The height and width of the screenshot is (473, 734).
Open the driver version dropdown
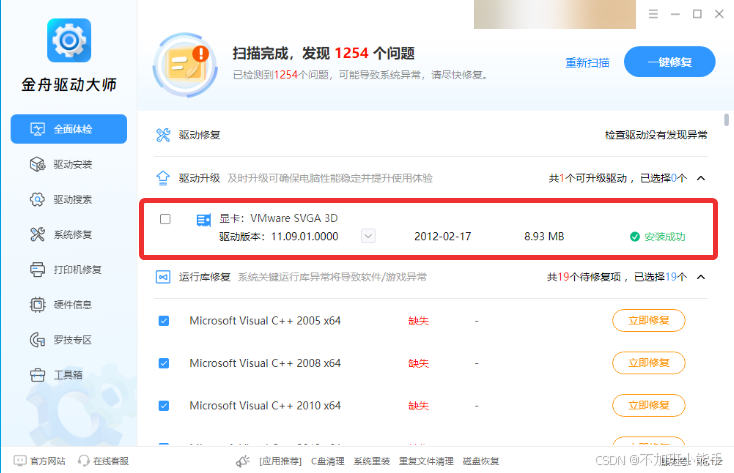coord(368,236)
